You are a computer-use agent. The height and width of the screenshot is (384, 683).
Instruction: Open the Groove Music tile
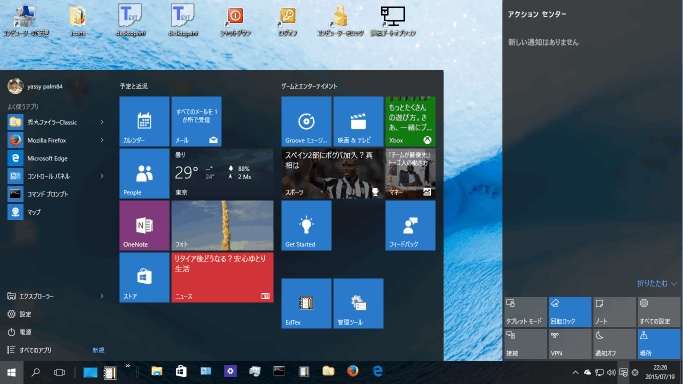(306, 121)
